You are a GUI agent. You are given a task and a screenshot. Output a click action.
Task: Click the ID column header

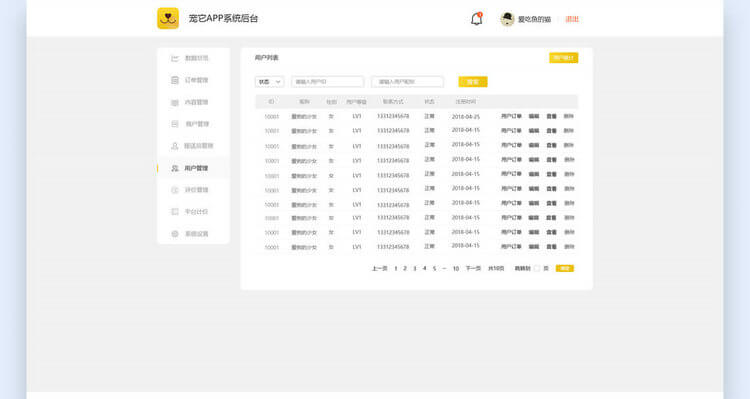(x=271, y=102)
